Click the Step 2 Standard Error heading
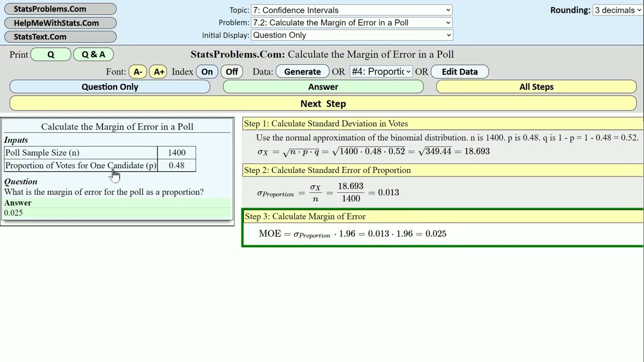 click(443, 170)
